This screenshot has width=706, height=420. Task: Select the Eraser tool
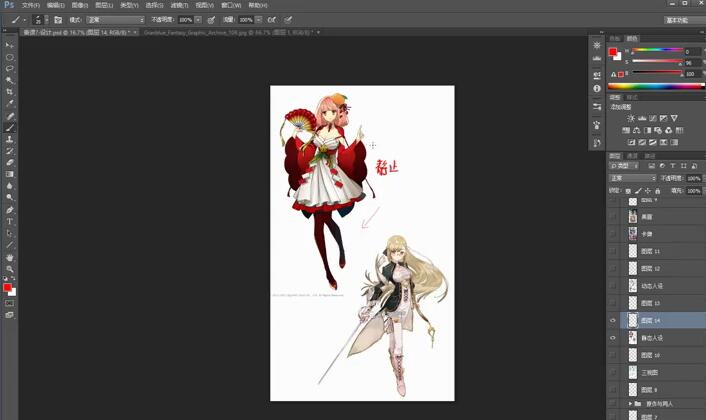[x=9, y=163]
